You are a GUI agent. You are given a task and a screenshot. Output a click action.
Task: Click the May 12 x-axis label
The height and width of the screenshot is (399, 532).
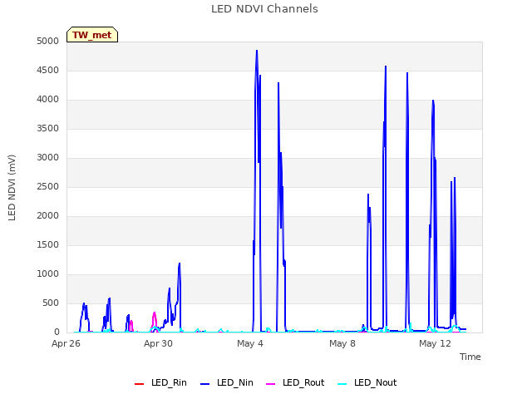click(x=435, y=343)
